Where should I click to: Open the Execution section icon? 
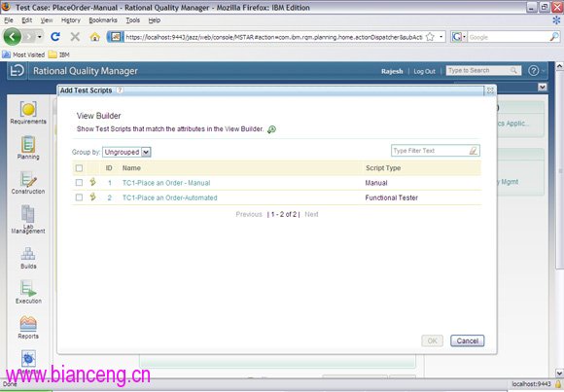[x=28, y=288]
